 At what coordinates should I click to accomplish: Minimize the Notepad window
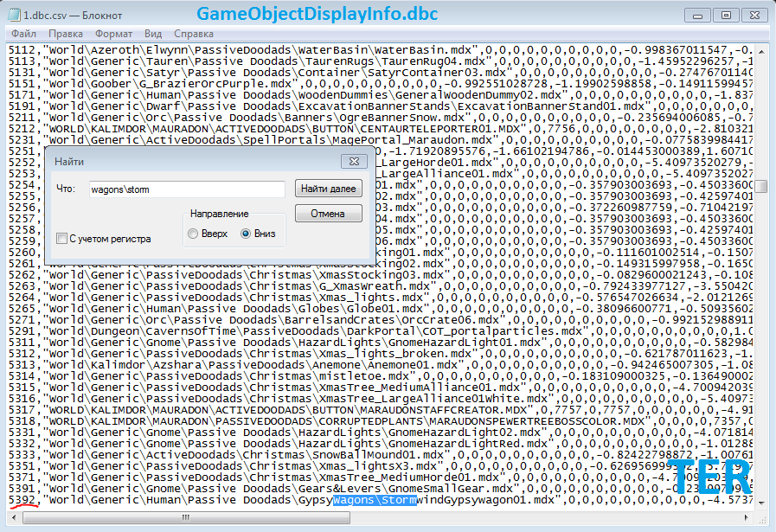697,16
